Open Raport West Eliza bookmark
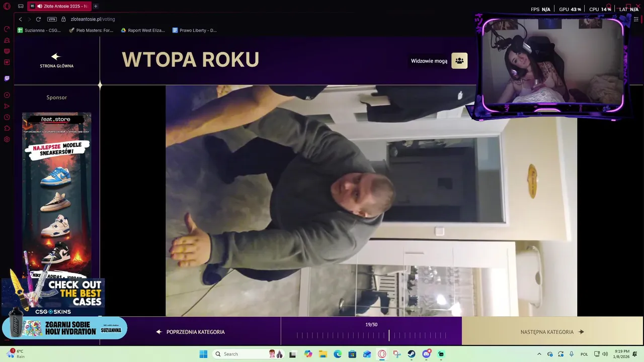Viewport: 644px width, 362px height. (x=143, y=30)
